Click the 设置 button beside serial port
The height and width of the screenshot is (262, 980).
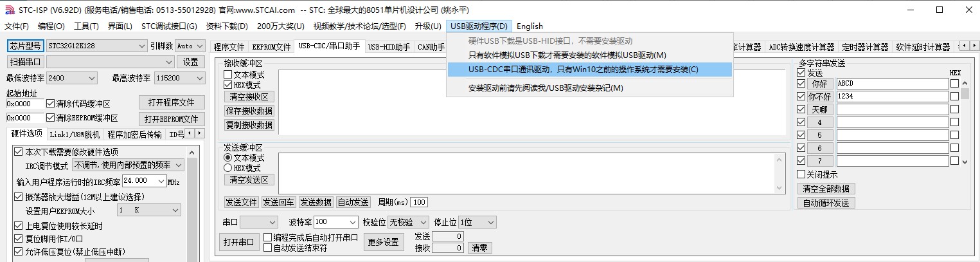pos(191,62)
